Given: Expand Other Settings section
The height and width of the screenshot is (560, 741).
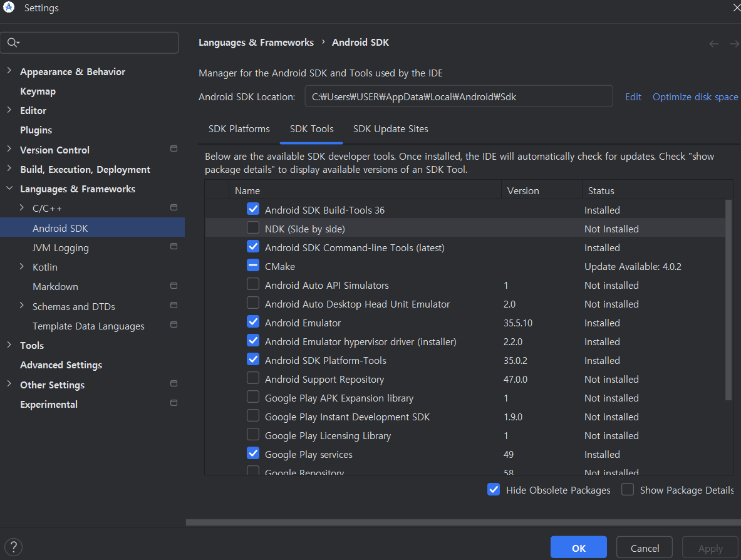Looking at the screenshot, I should (x=9, y=384).
